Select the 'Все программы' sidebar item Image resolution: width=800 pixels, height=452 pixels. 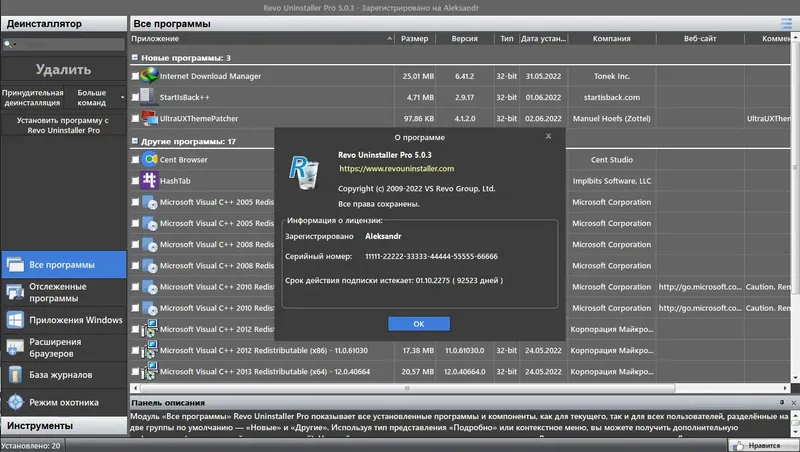pyautogui.click(x=64, y=264)
